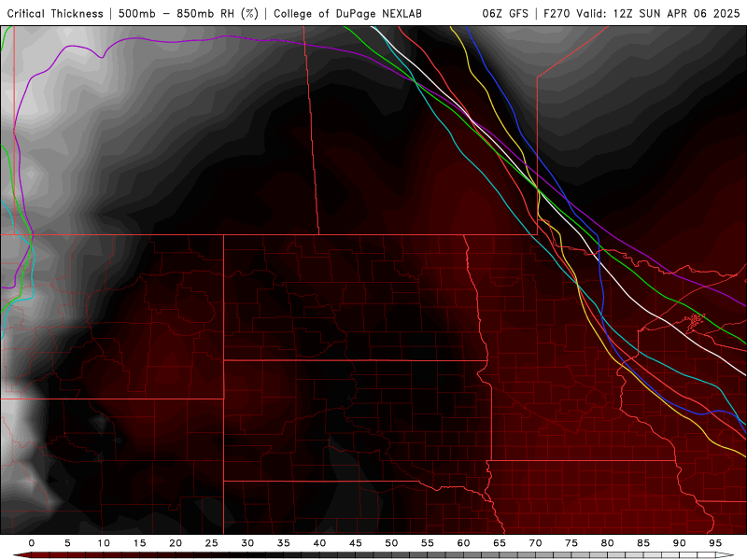
Task: Click the 10 label on the color scale
Action: pos(104,543)
